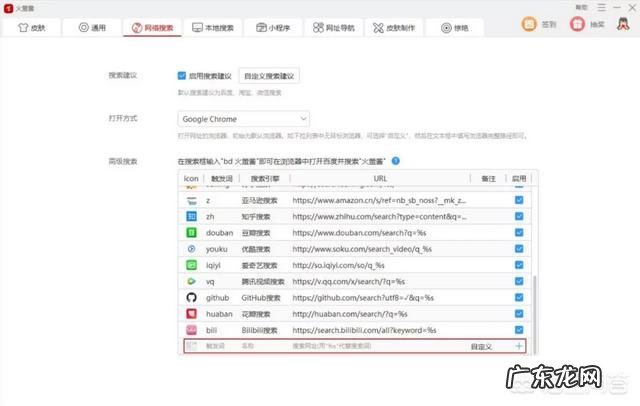Uncheck the enable box for amazon row
The image size is (640, 406).
pyautogui.click(x=519, y=200)
